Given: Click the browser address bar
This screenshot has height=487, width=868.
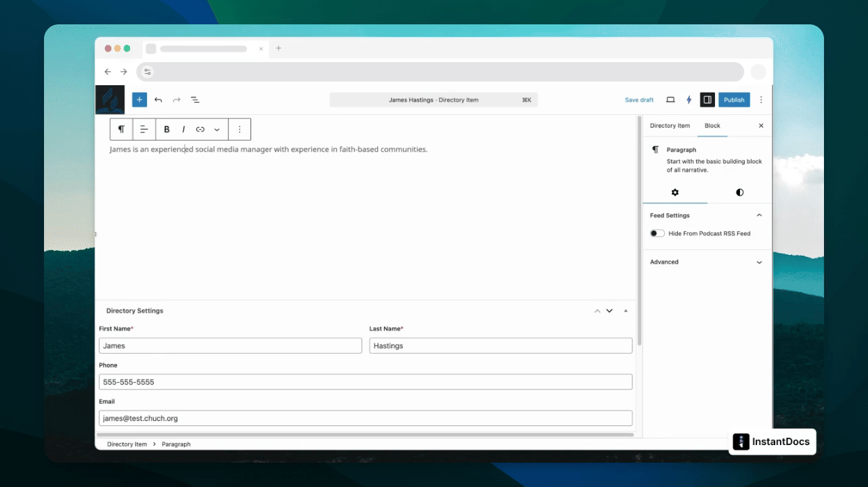Looking at the screenshot, I should (440, 72).
